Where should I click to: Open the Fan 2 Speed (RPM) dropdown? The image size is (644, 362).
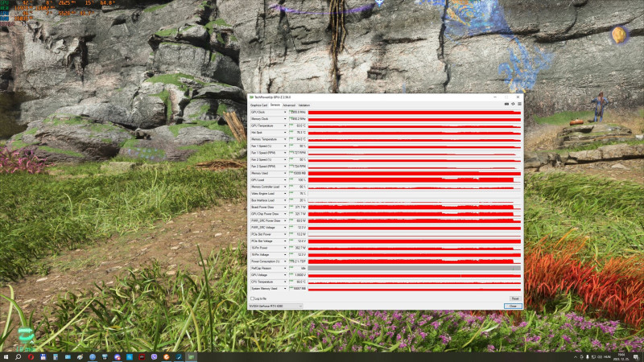point(285,167)
